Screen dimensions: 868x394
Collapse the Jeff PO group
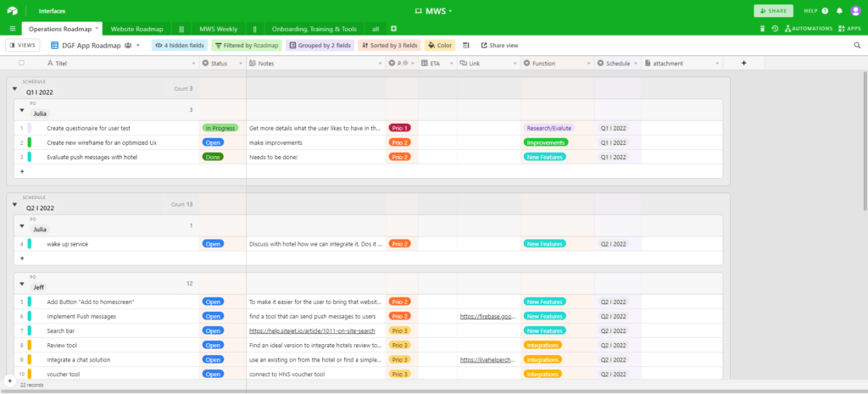(x=21, y=287)
